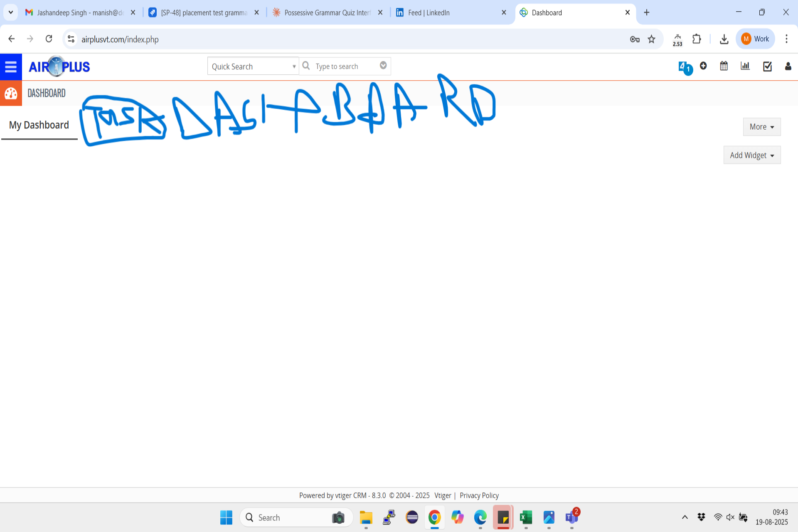This screenshot has width=798, height=532.
Task: Open Microsoft Teams showing 2 notifications
Action: point(571,517)
